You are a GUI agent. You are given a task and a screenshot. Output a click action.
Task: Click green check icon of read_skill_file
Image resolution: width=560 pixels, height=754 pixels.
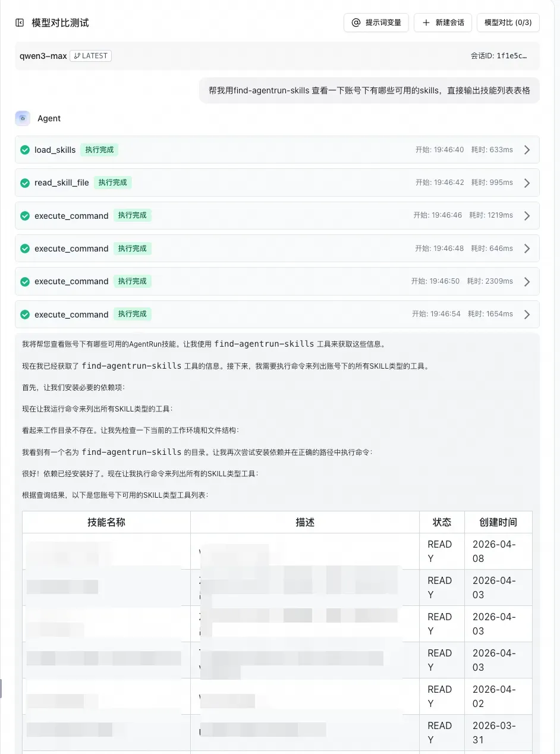tap(25, 183)
